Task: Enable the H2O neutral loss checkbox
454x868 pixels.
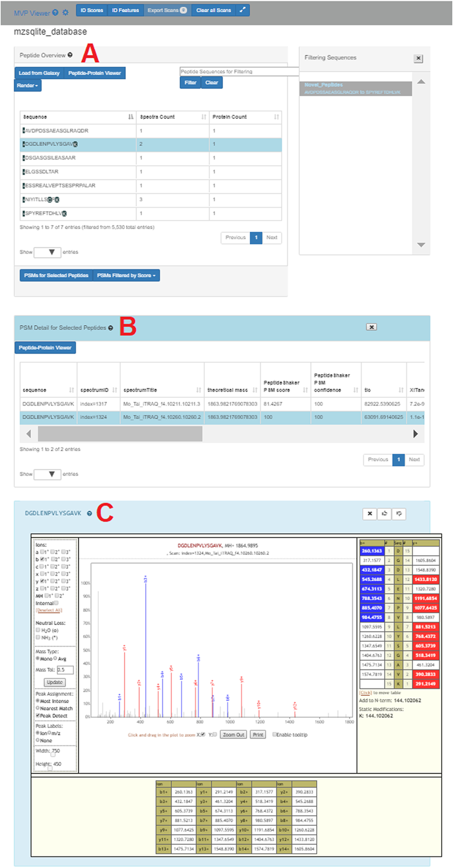Action: coord(38,630)
